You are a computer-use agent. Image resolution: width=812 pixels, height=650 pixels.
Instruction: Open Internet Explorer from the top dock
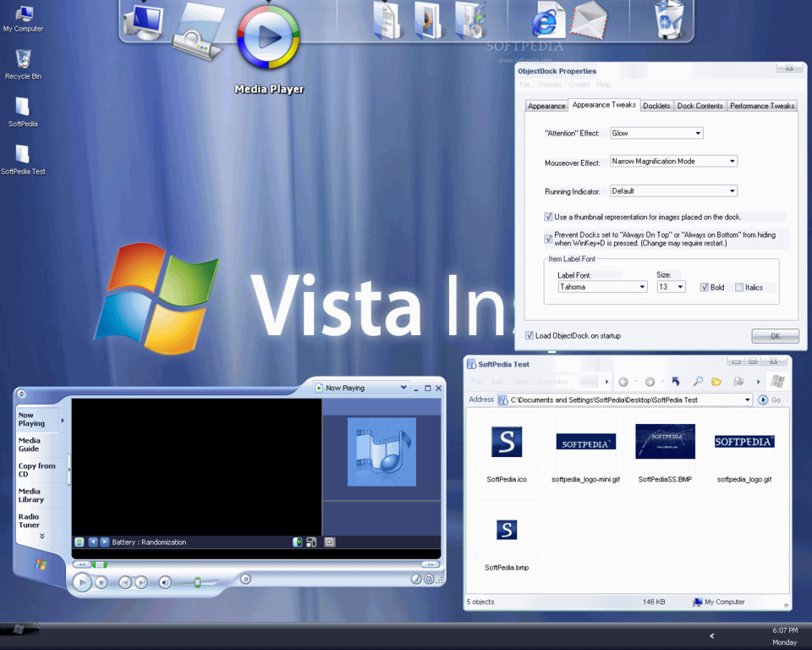tap(546, 21)
